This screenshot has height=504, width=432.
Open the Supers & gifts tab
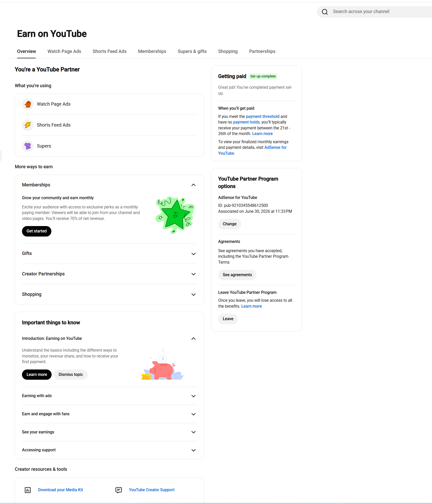pyautogui.click(x=192, y=51)
